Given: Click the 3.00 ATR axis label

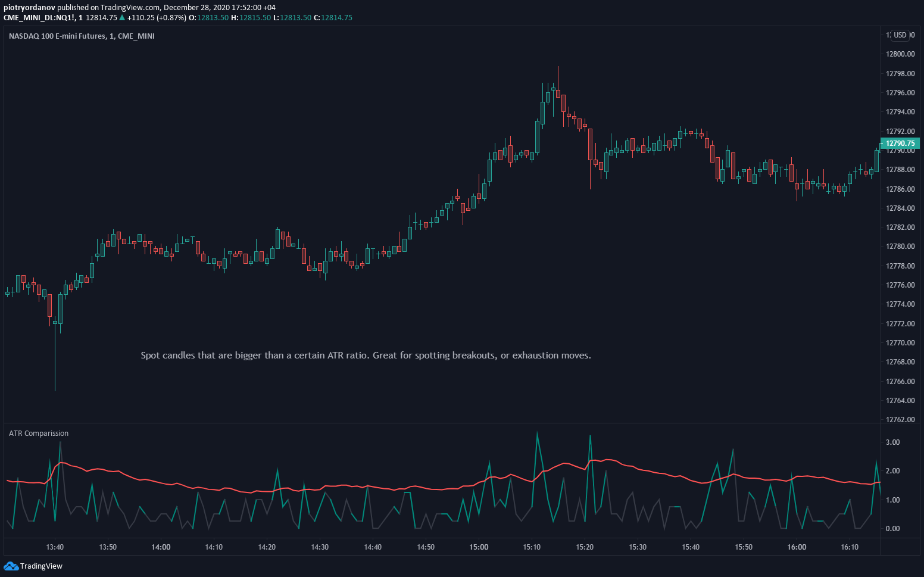Looking at the screenshot, I should coord(892,442).
